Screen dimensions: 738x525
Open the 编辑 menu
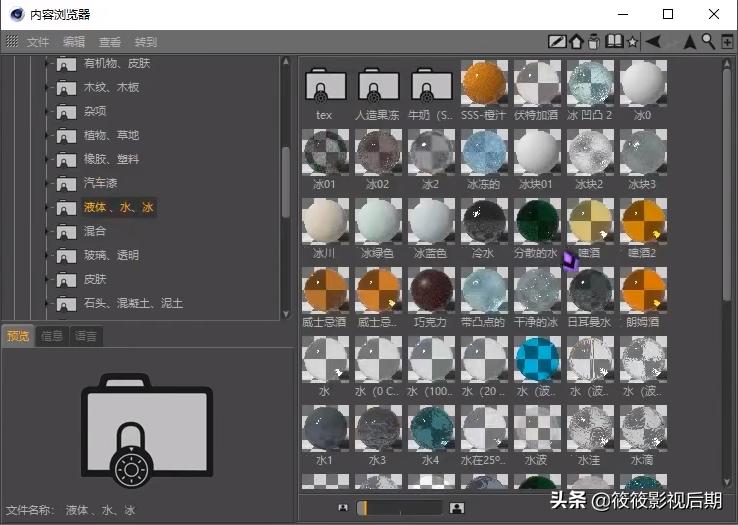pos(74,42)
